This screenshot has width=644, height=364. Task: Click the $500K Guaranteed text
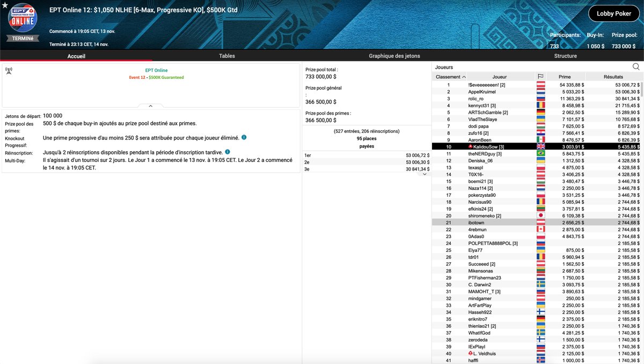click(166, 77)
